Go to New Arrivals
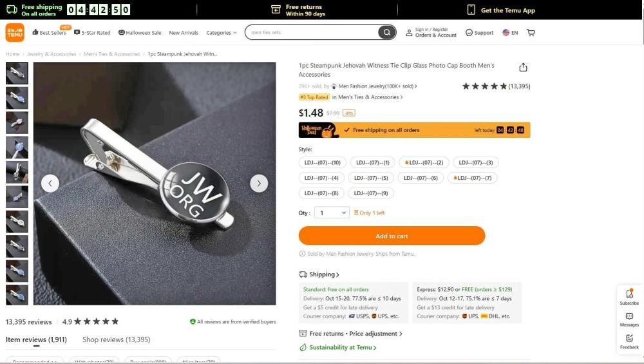Screen dimensions: 644x364 pos(184,33)
